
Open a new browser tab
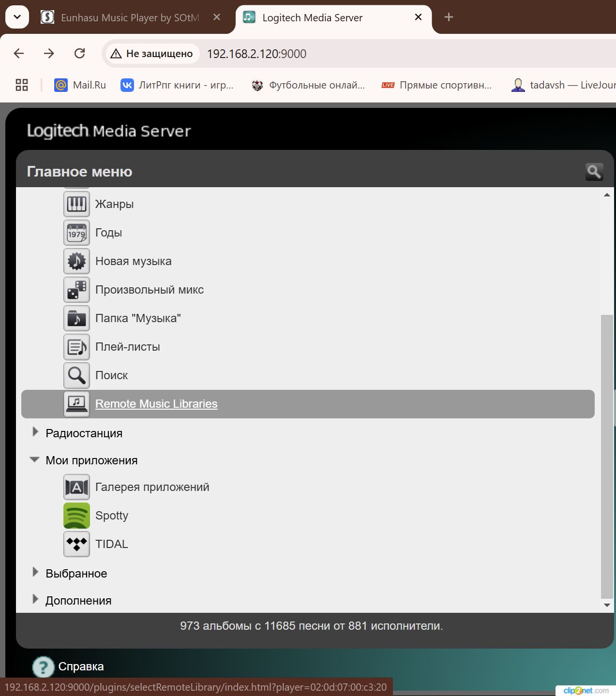click(449, 17)
